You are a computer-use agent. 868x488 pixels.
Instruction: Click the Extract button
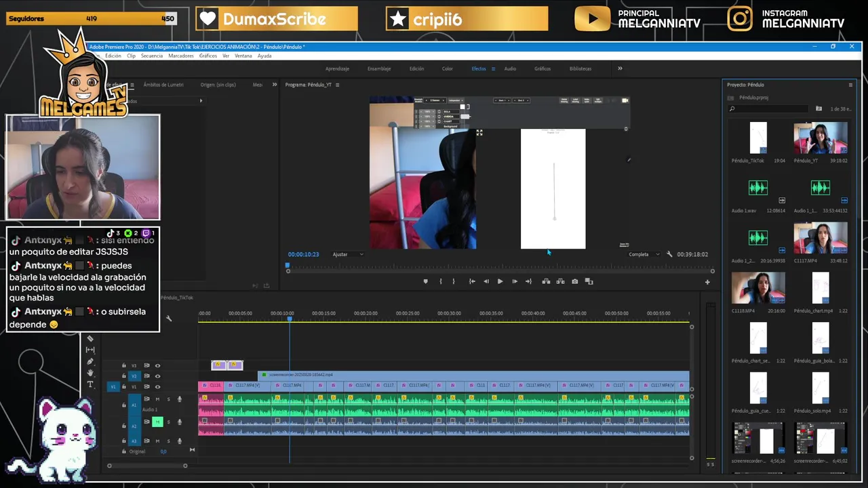pyautogui.click(x=560, y=281)
